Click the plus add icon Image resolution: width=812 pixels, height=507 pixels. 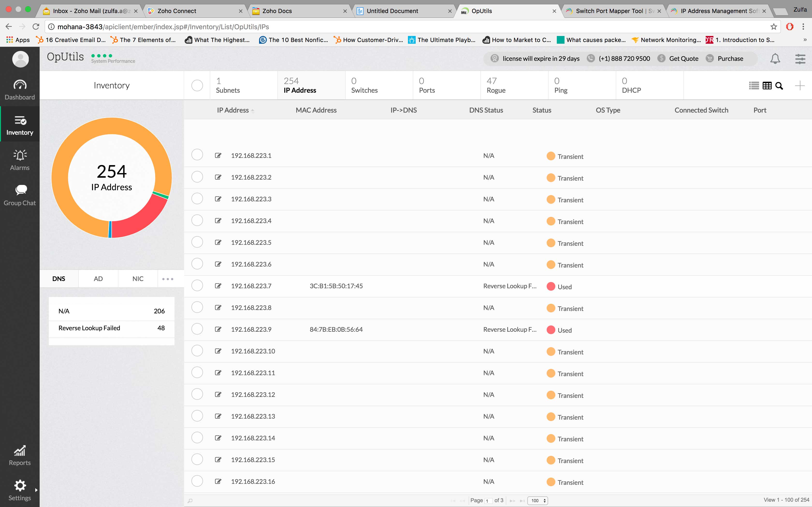point(800,85)
